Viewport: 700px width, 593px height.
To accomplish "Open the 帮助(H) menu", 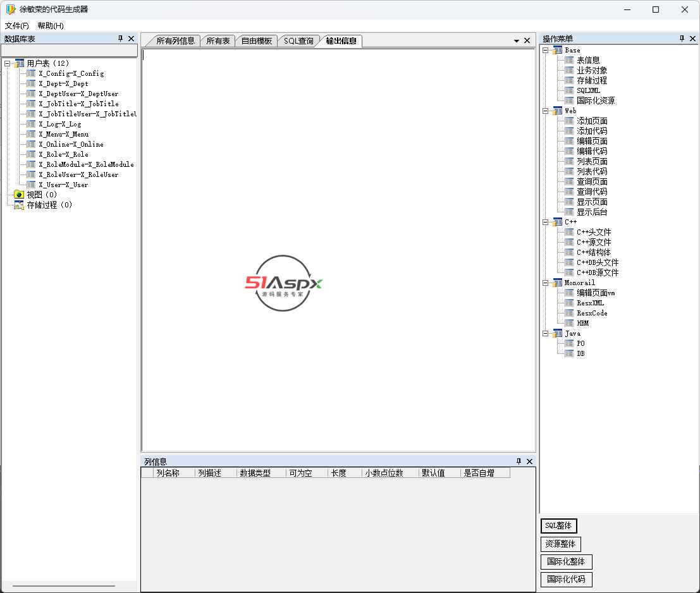I will (x=51, y=26).
